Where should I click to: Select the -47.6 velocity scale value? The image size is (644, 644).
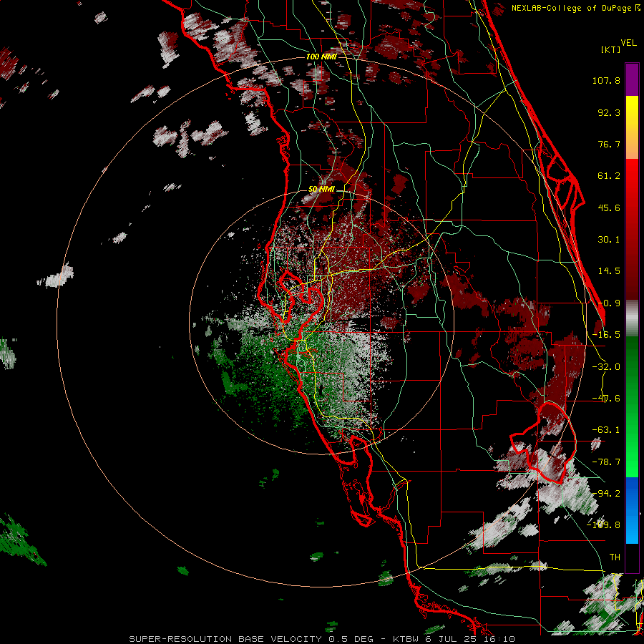coord(606,399)
